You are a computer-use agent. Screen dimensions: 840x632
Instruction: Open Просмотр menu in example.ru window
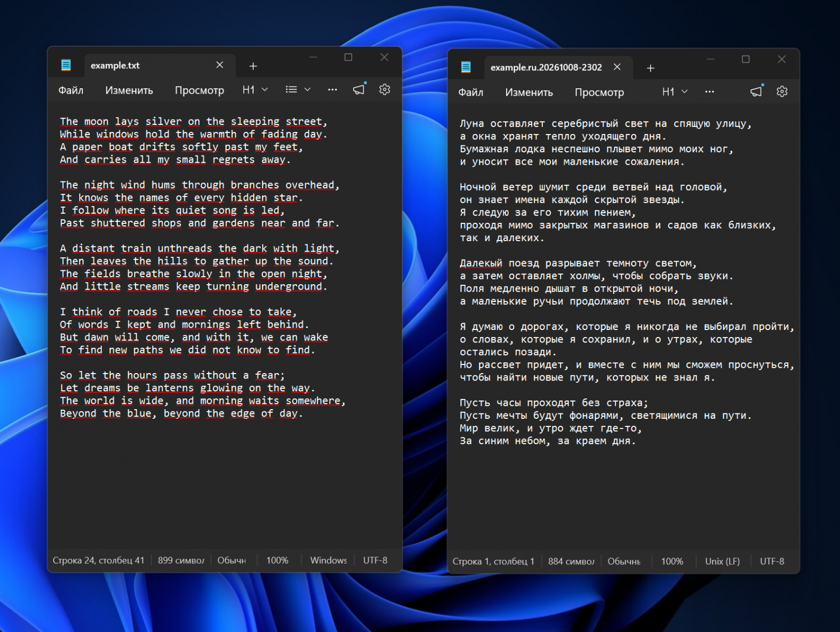tap(599, 93)
